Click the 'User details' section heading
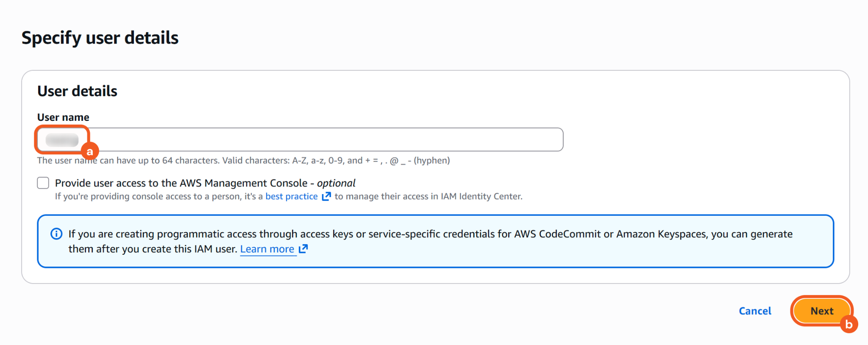868x345 pixels. [x=77, y=91]
